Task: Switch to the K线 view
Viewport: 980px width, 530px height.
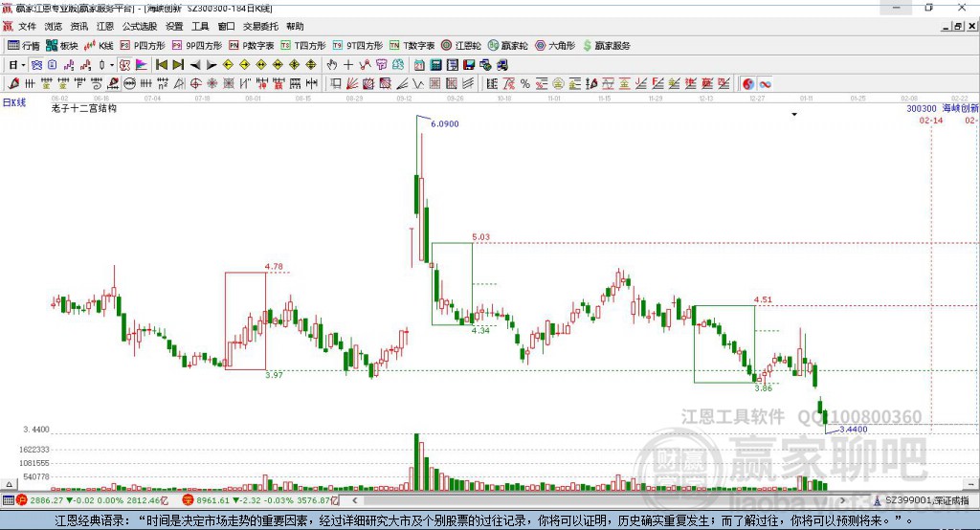Action: (x=99, y=46)
